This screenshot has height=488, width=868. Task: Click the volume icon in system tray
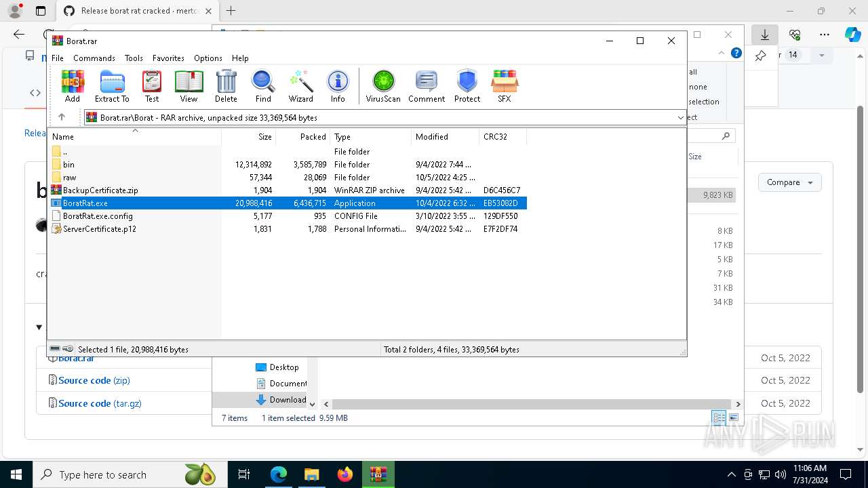(780, 474)
